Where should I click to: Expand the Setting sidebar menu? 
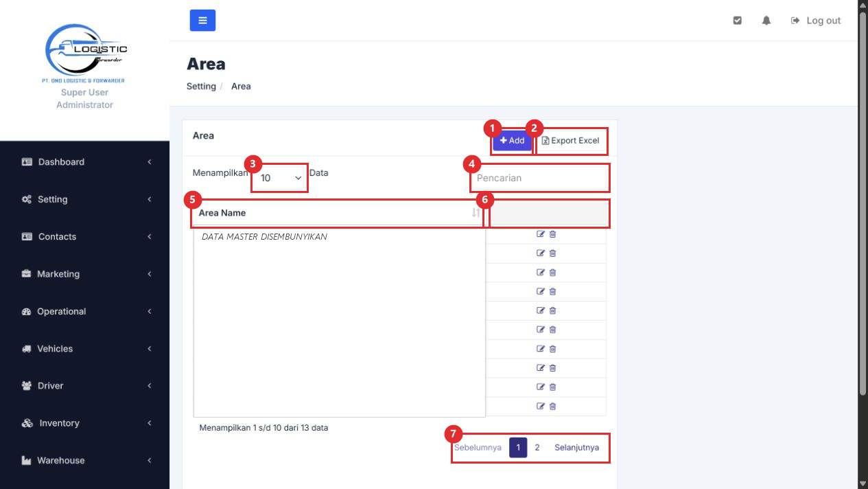pos(84,199)
